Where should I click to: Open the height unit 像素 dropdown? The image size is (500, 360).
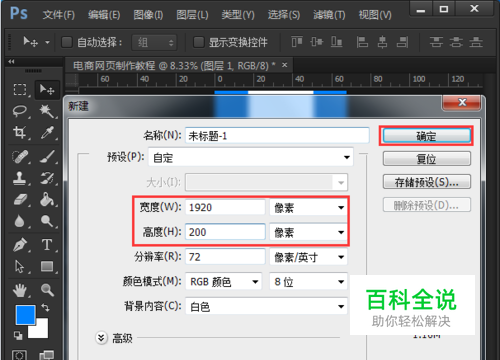click(x=308, y=232)
